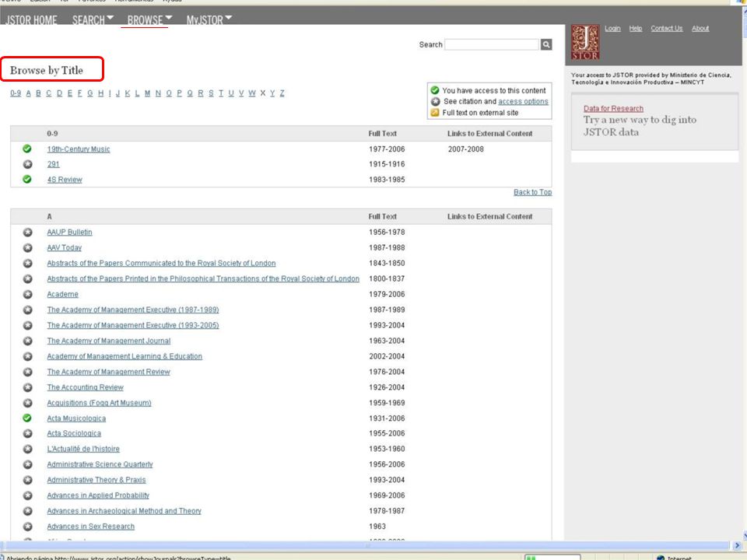
Task: Open the SEARCH dropdown menu
Action: point(93,20)
